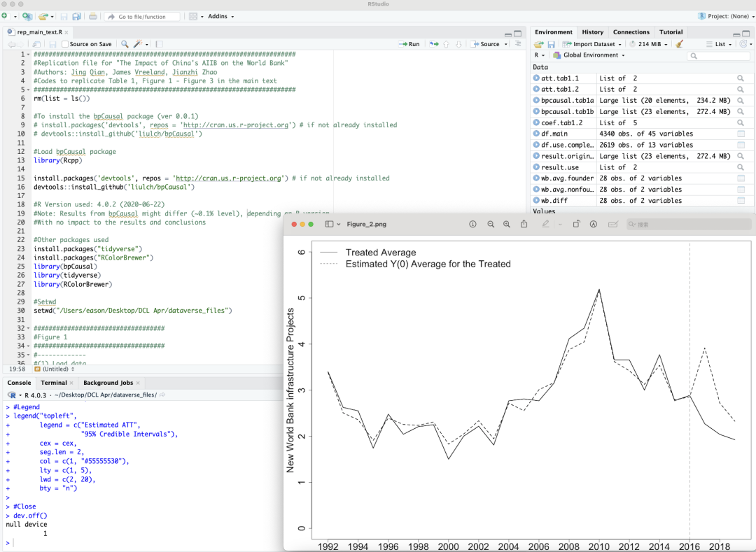Image resolution: width=756 pixels, height=552 pixels.
Task: Click the Source button
Action: 486,44
